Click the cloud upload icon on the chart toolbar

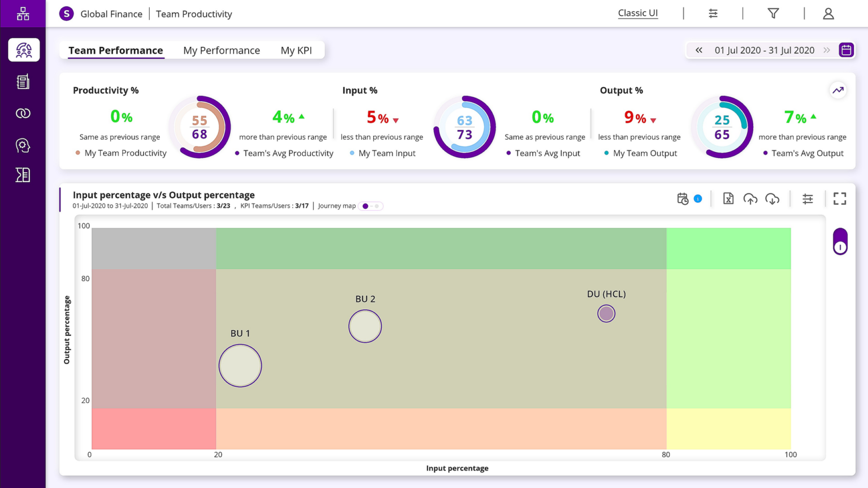751,198
